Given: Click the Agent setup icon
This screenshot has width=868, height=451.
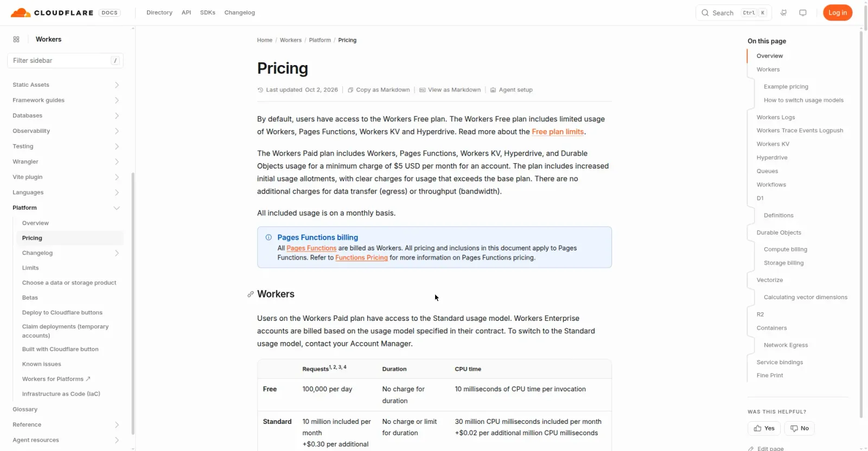Looking at the screenshot, I should click(493, 90).
